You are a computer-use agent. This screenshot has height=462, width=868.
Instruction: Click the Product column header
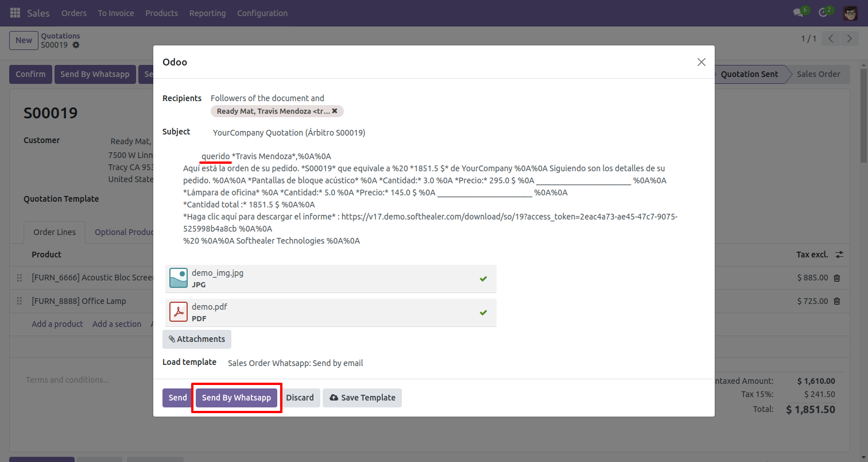pyautogui.click(x=46, y=255)
